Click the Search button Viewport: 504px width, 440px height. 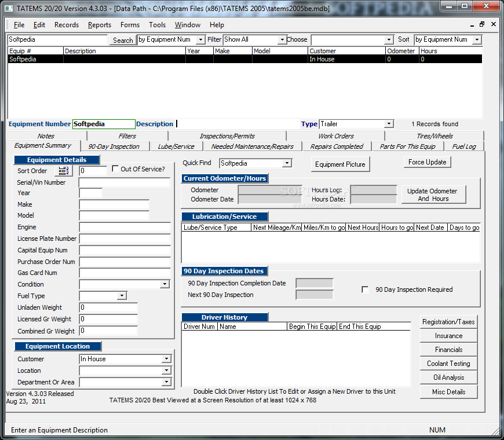point(122,40)
